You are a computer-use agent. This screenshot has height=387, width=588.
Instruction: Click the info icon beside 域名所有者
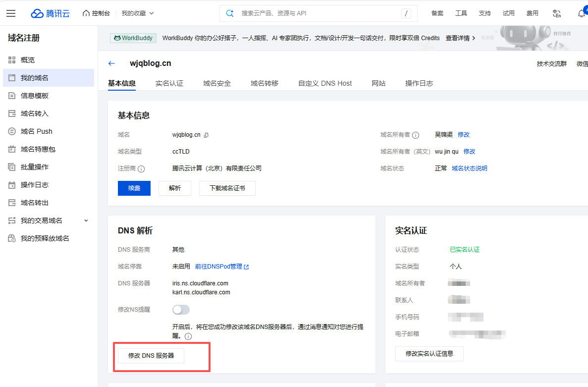[416, 135]
